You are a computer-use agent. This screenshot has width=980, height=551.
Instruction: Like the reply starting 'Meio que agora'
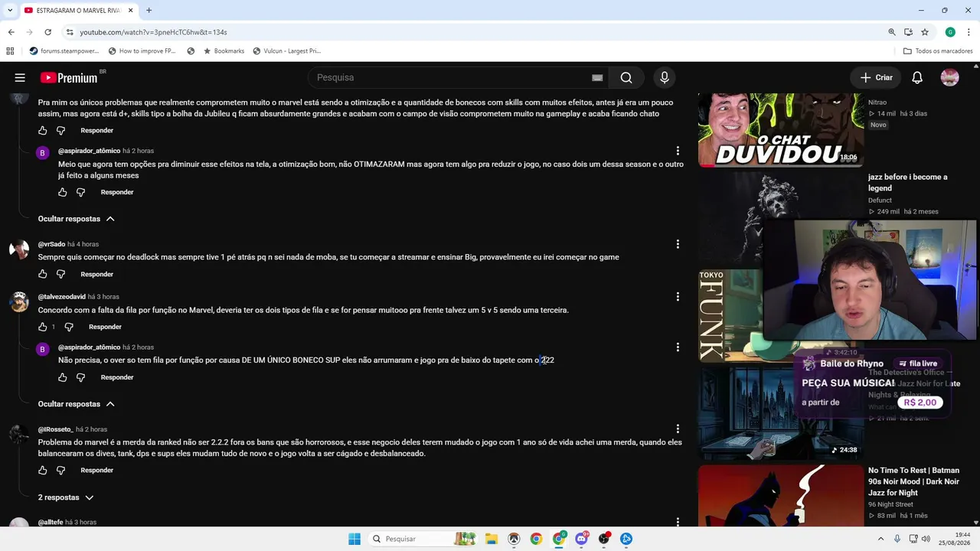(x=63, y=192)
